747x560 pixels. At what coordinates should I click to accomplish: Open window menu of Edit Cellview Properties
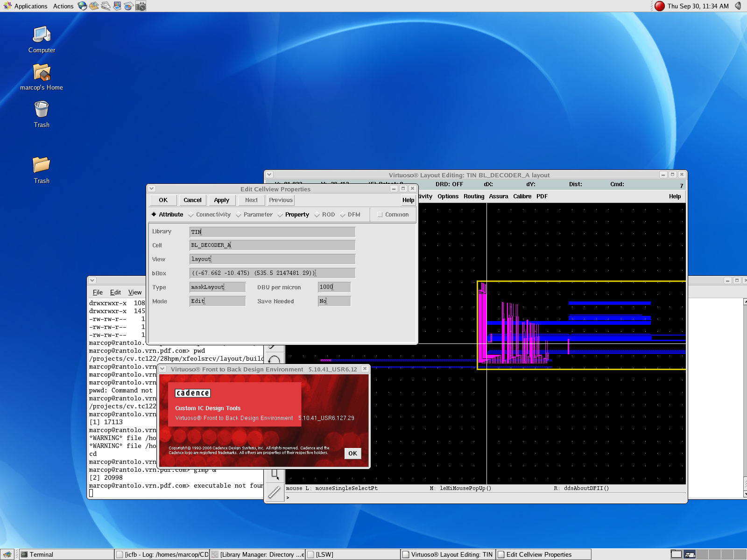tap(152, 189)
